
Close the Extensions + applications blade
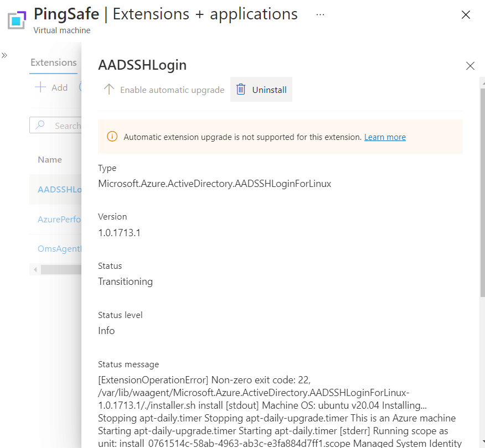pos(466,15)
